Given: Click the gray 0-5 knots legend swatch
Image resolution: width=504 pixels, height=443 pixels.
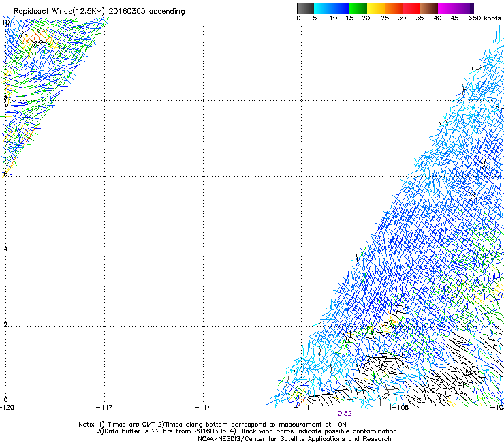Looking at the screenshot, I should point(305,8).
